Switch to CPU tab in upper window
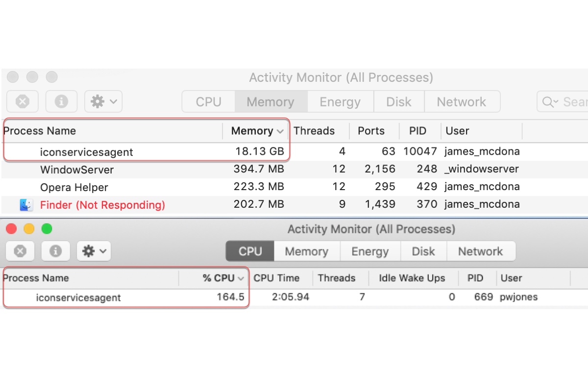 point(209,102)
